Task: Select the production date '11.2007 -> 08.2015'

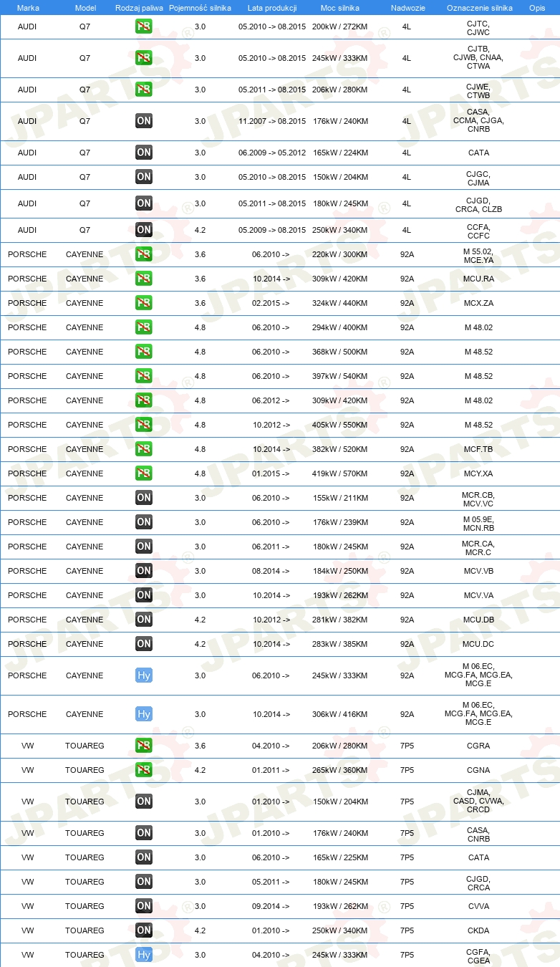Action: 272,121
